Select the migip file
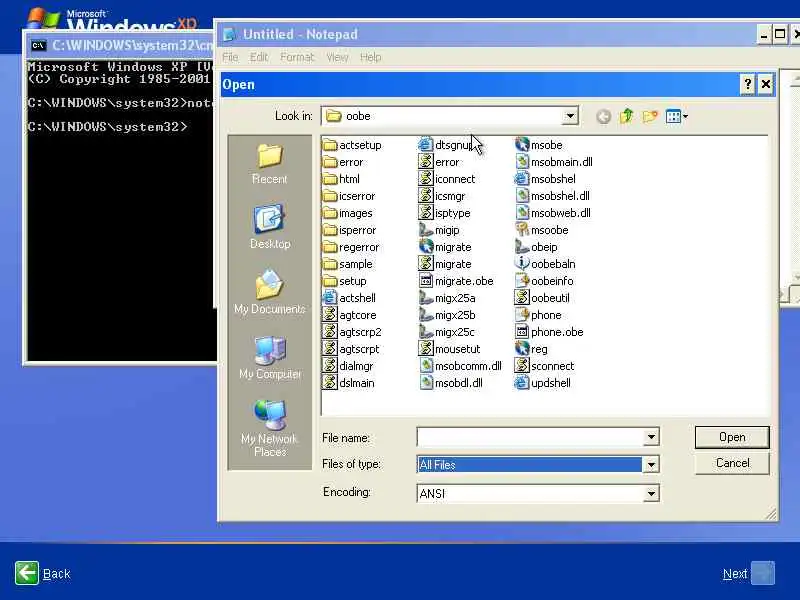The width and height of the screenshot is (800, 600). (x=439, y=230)
